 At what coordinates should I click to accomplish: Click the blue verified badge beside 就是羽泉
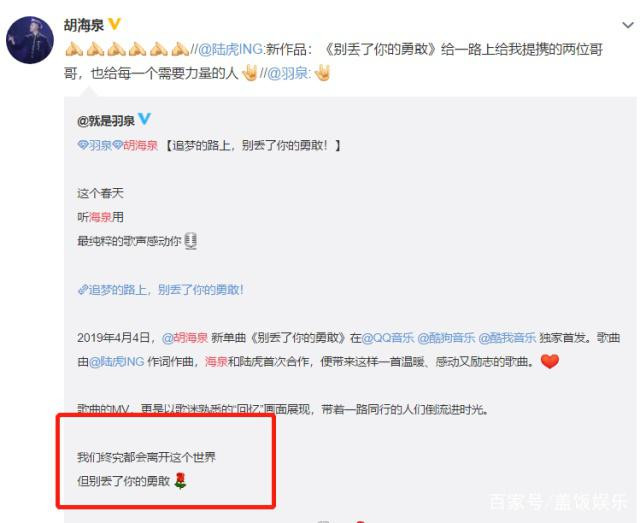click(x=144, y=119)
